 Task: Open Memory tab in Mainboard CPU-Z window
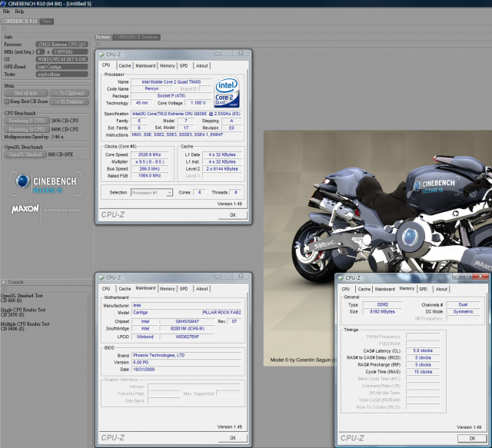pos(168,289)
